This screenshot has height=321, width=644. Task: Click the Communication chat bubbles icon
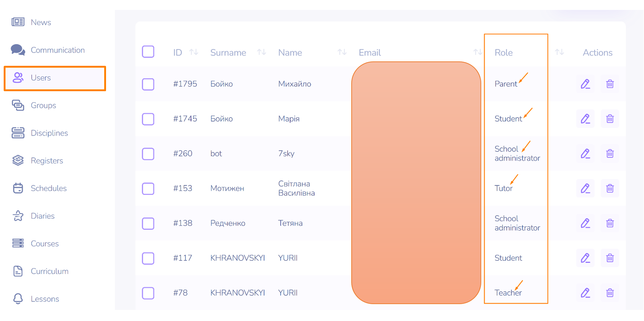click(x=18, y=50)
